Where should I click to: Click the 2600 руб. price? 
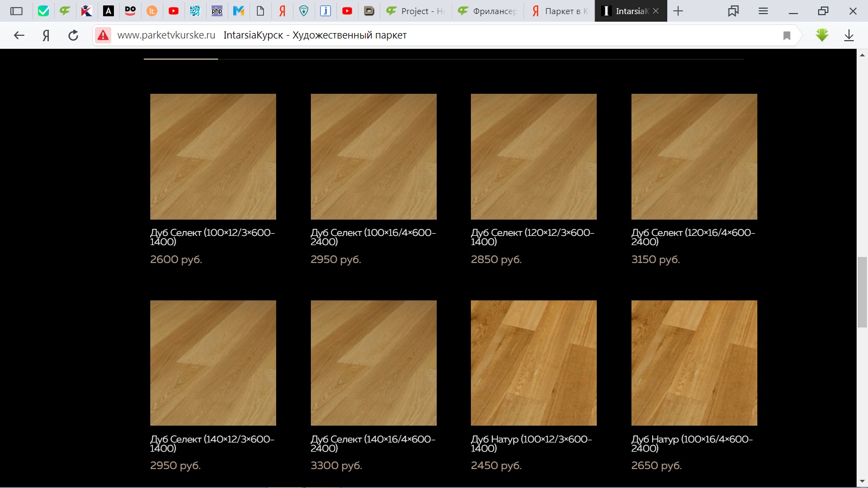coord(176,260)
